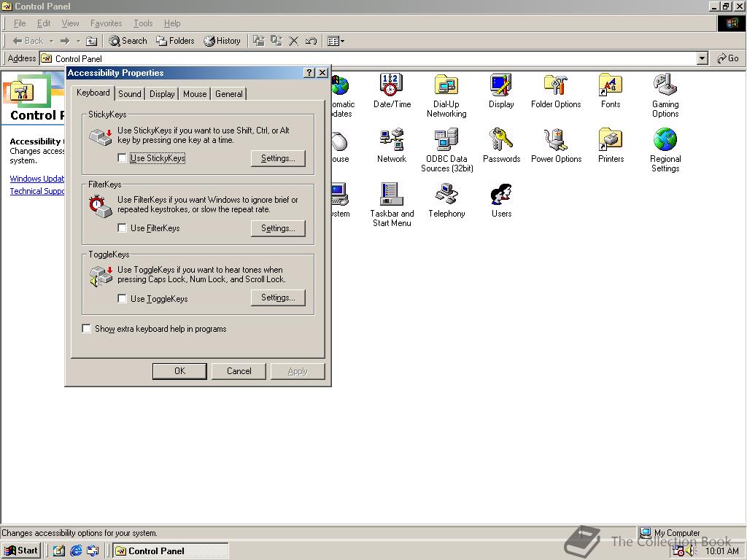The height and width of the screenshot is (560, 747).
Task: Open the Views dropdown in the toolbar
Action: pyautogui.click(x=336, y=41)
